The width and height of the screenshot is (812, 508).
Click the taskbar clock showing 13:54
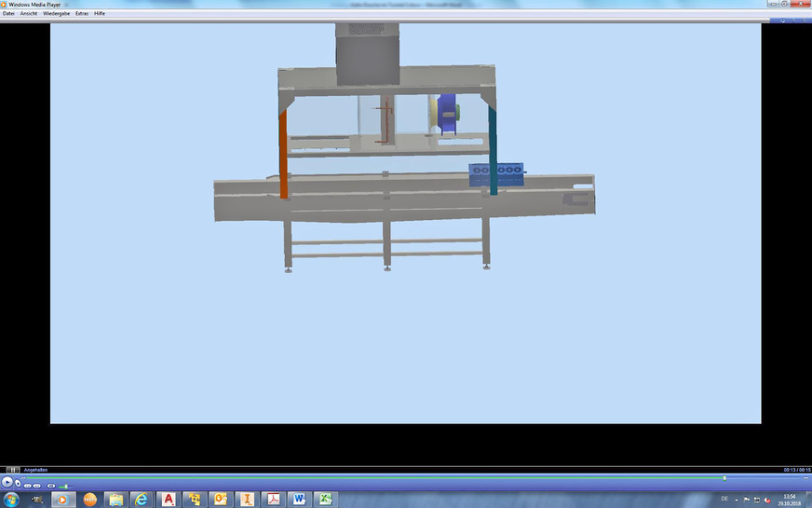(x=790, y=500)
